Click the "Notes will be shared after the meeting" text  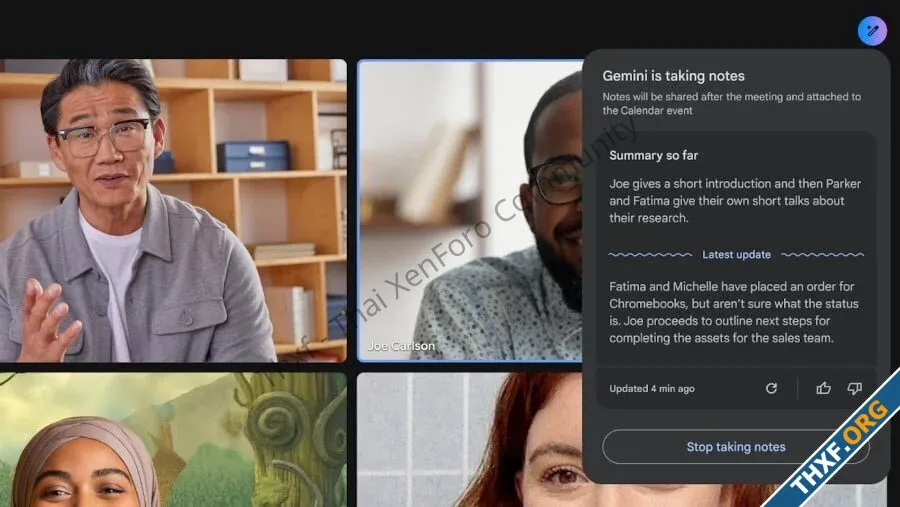731,103
